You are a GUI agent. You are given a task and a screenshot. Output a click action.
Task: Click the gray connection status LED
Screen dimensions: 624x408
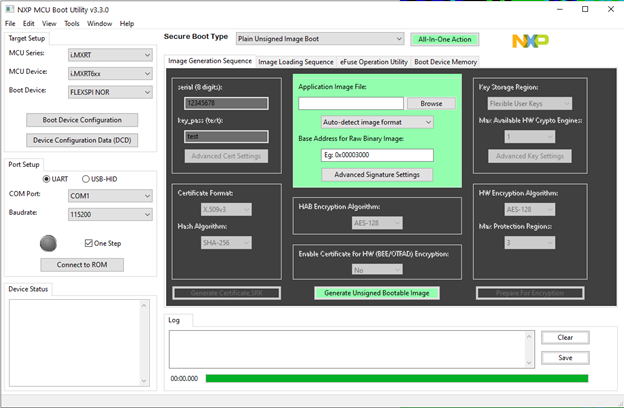pyautogui.click(x=48, y=243)
